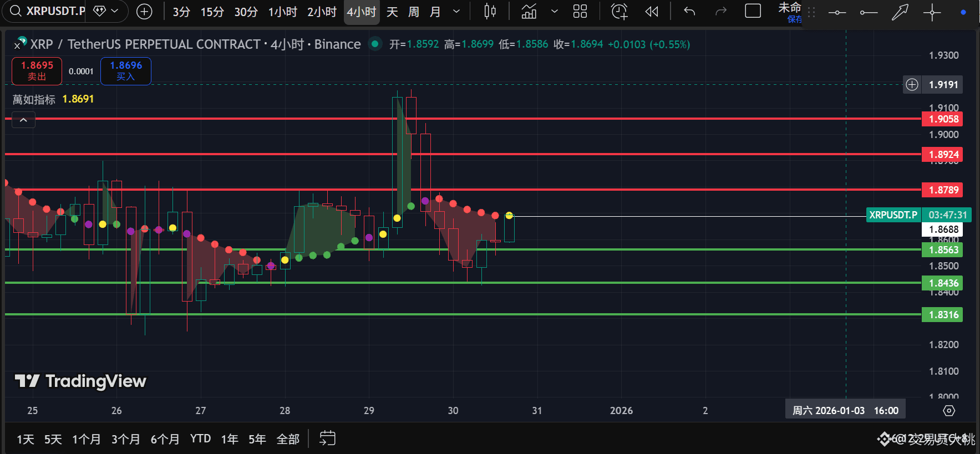This screenshot has height=454, width=980.
Task: Select the horizontal ray drawing tool
Action: click(869, 12)
